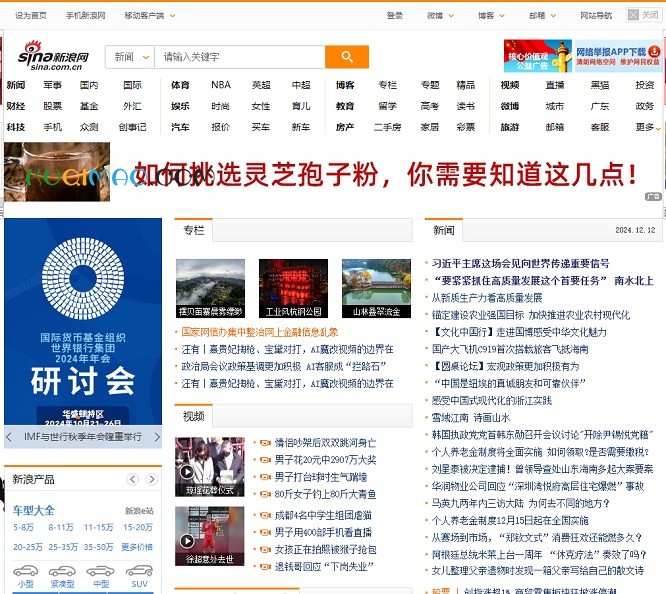666x594 pixels.
Task: Open the 新闻 search category dropdown
Action: click(131, 57)
